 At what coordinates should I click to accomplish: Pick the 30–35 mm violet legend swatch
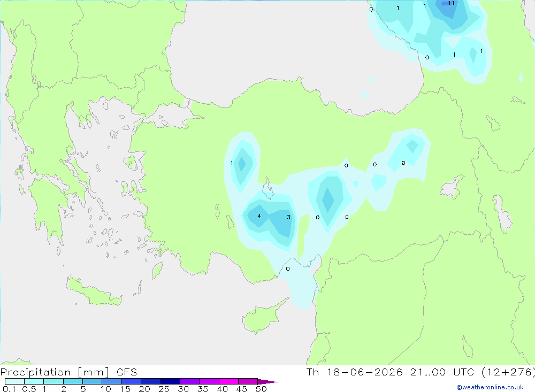[x=189, y=381]
